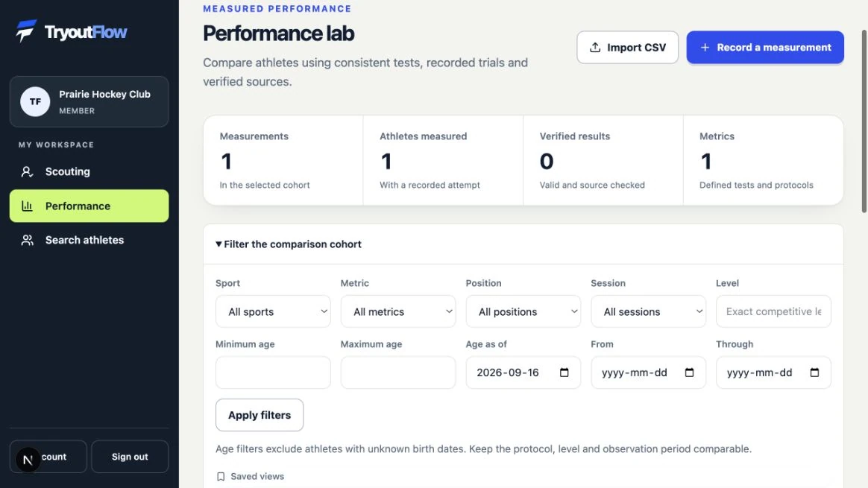Focus the Minimum age input

point(273,373)
